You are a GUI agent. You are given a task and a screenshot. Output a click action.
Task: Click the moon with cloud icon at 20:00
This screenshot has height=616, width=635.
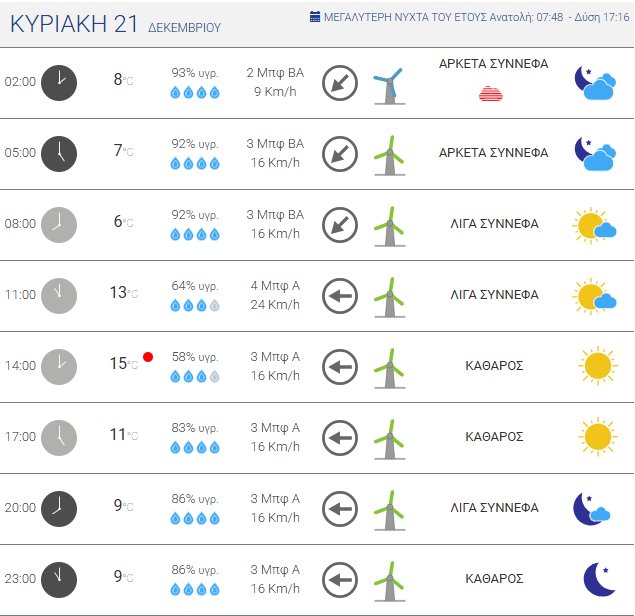(x=592, y=508)
